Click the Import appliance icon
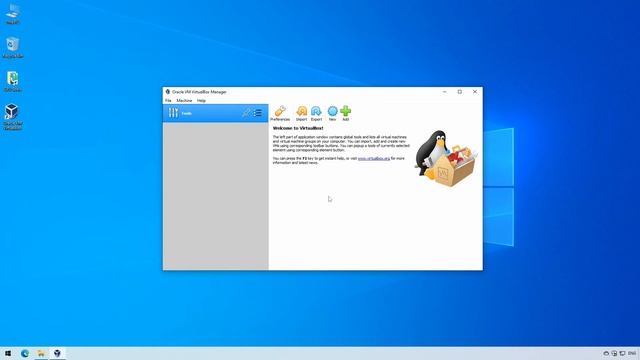Image resolution: width=640 pixels, height=360 pixels. coord(301,113)
